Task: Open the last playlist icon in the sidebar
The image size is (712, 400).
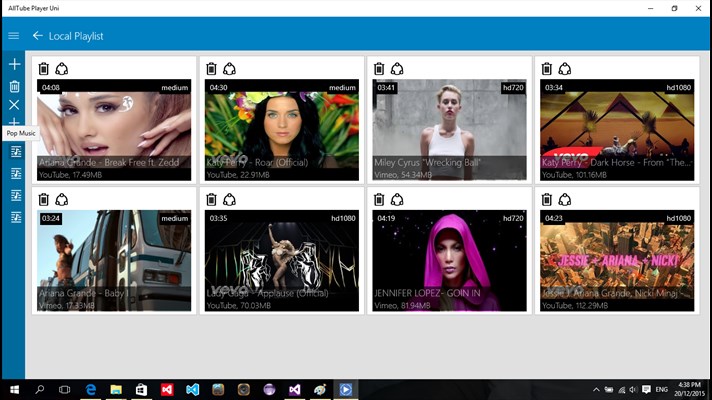Action: coord(16,217)
